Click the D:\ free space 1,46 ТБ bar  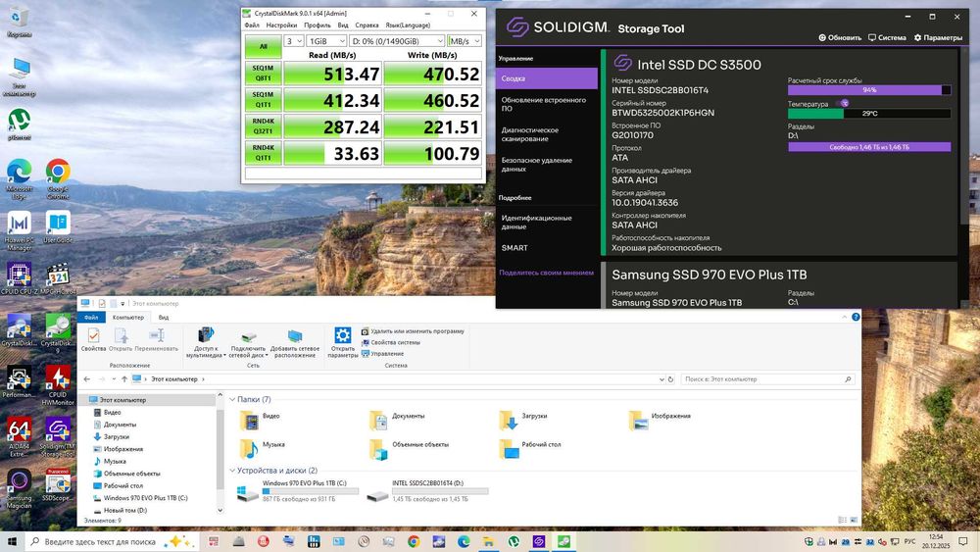click(869, 147)
